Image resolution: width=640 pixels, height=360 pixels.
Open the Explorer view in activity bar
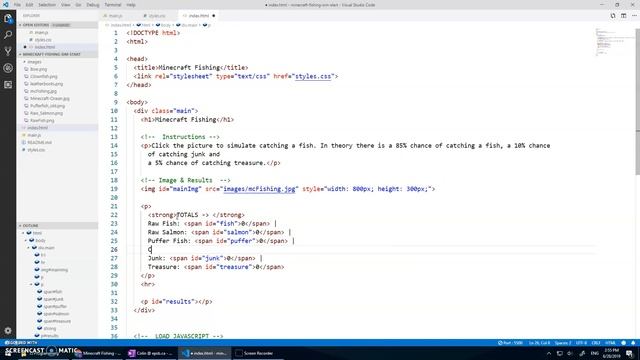8,18
